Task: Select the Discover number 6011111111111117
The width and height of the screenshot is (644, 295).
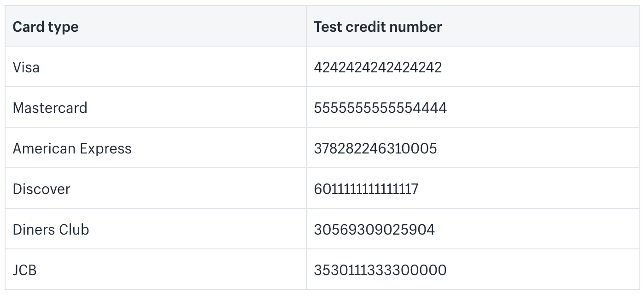Action: coord(366,189)
